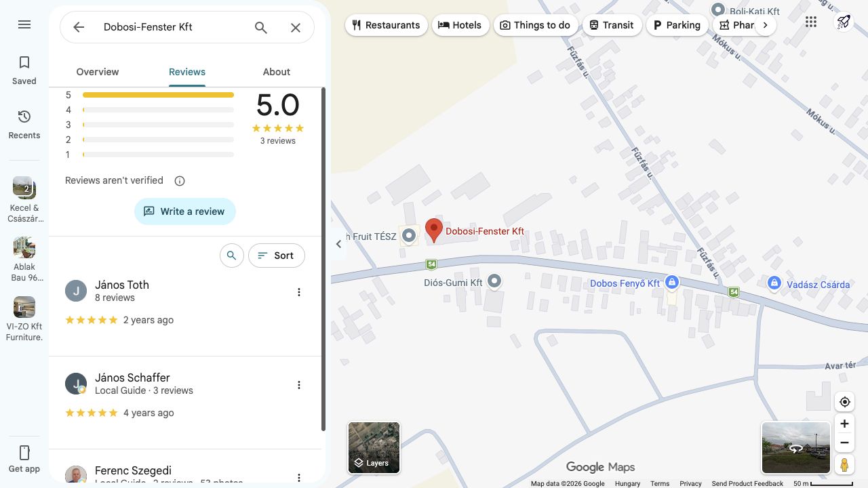Open the Sort reviews dropdown
868x488 pixels.
277,256
